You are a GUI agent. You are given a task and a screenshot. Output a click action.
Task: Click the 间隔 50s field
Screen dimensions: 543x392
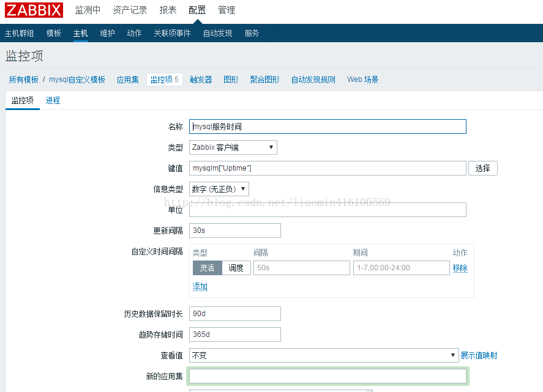pos(302,268)
